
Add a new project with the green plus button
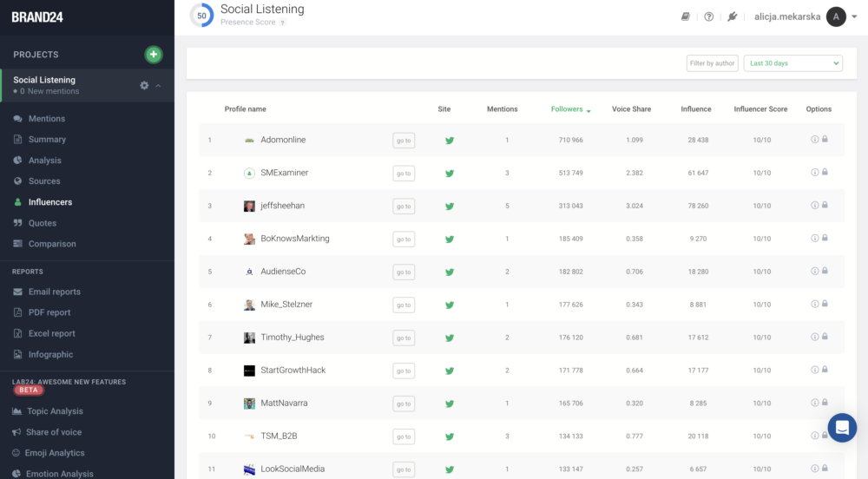pyautogui.click(x=154, y=54)
